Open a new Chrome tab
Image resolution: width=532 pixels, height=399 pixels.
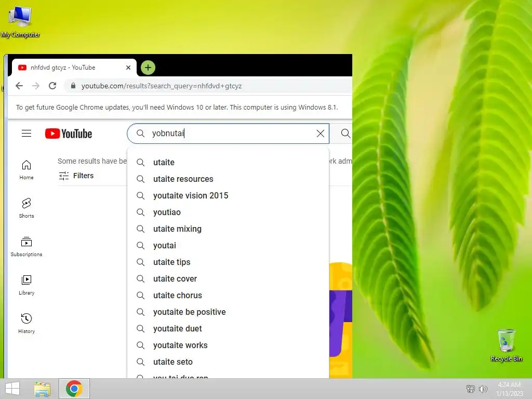pos(148,68)
